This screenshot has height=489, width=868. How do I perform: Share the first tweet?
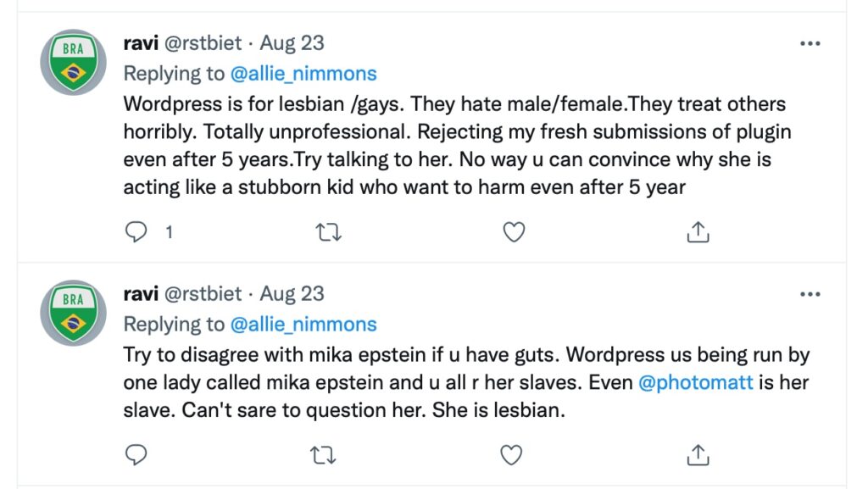(697, 232)
